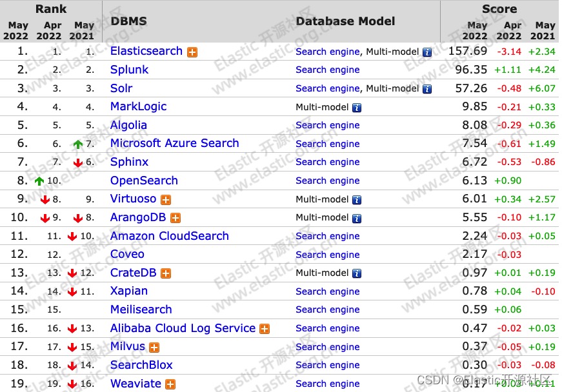Click the orange plus icon next to Virtuoso

(x=166, y=200)
